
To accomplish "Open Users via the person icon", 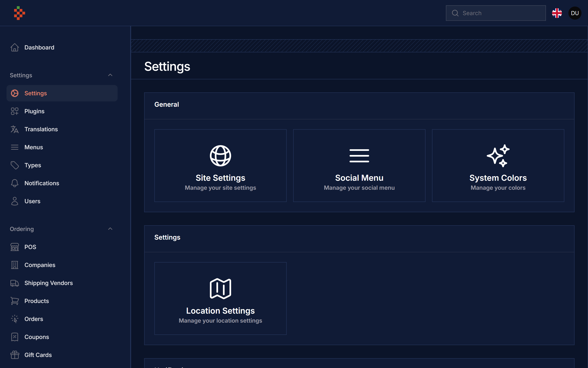I will click(x=14, y=201).
